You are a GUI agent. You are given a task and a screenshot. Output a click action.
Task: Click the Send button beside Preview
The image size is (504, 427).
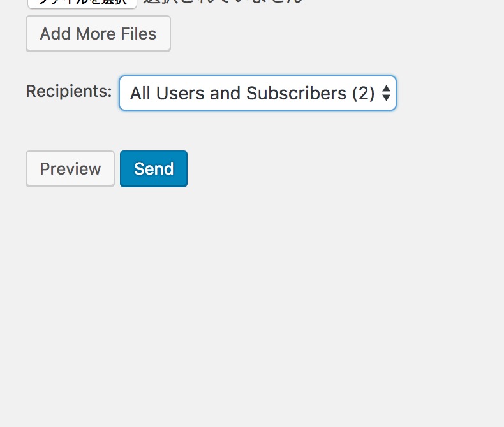click(x=154, y=169)
